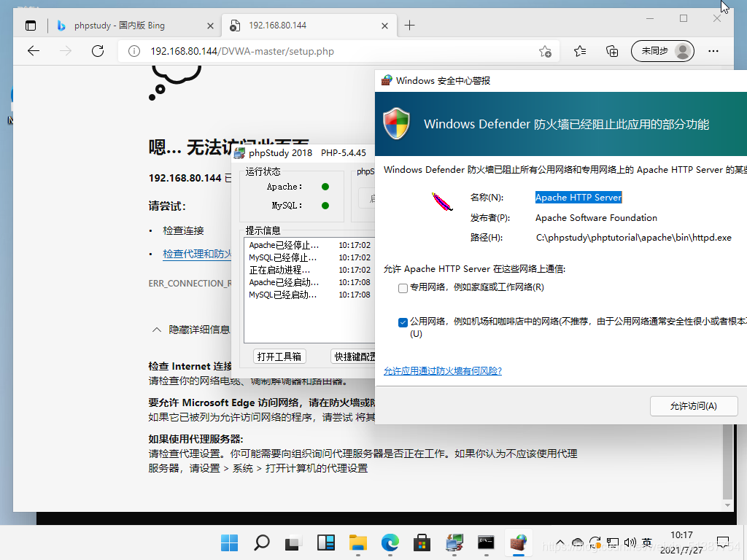Open the Favorites list icon
Image resolution: width=747 pixels, height=560 pixels.
580,51
